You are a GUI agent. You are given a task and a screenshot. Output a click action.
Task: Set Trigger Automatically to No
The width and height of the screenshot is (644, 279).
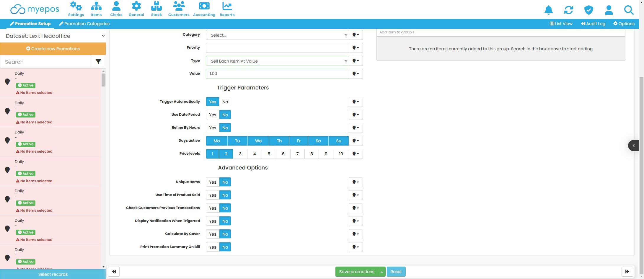225,102
